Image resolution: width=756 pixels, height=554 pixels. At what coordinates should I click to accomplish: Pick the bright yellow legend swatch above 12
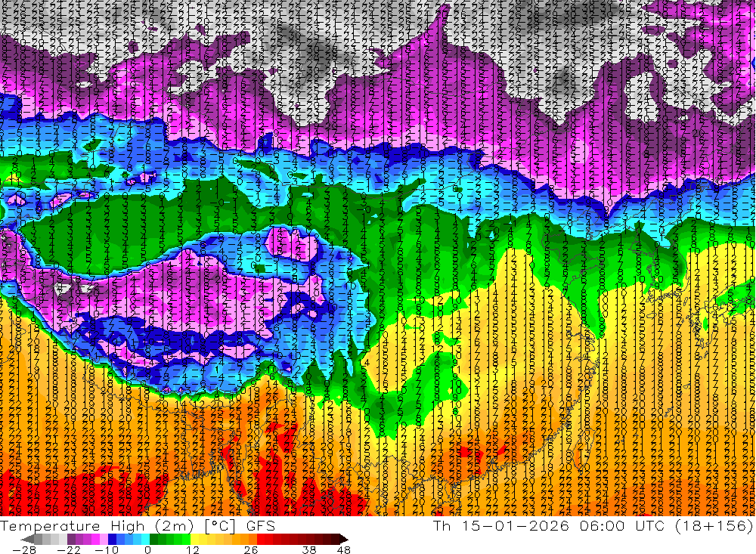pyautogui.click(x=195, y=539)
